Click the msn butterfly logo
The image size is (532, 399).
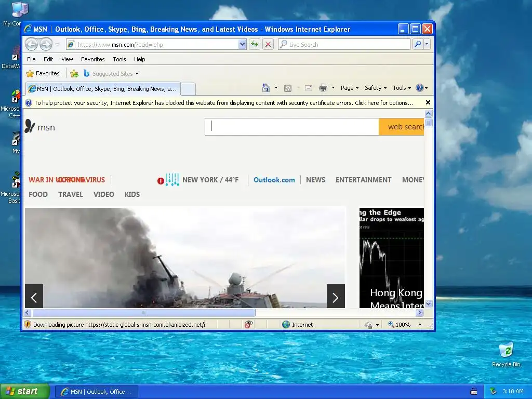[39, 127]
